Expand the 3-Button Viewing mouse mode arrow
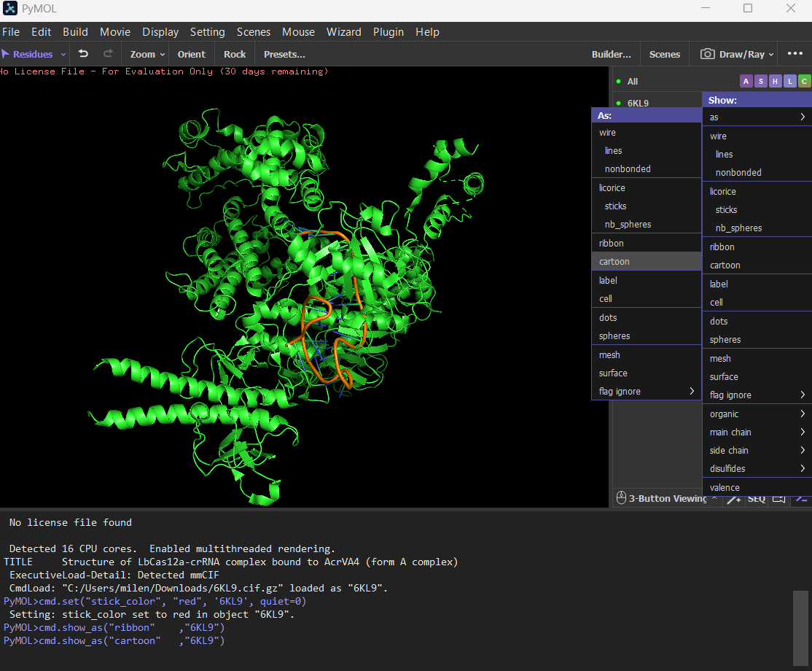Viewport: 812px width, 671px height. click(714, 499)
